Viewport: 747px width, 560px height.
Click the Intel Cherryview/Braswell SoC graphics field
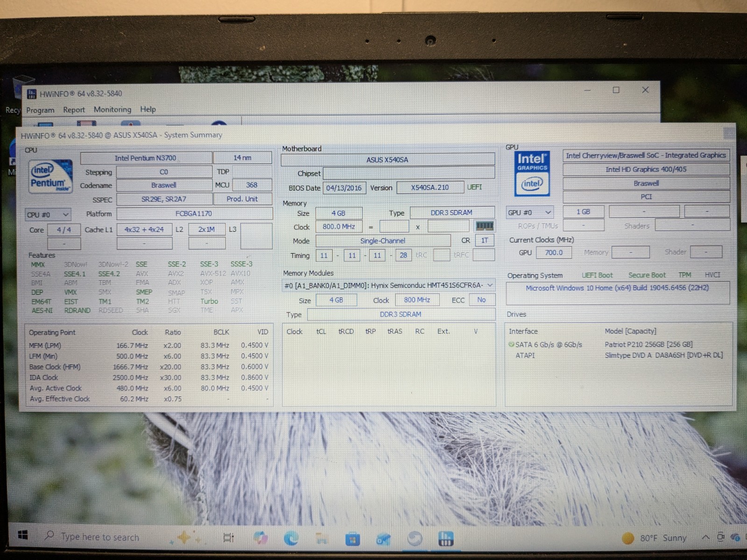point(646,155)
